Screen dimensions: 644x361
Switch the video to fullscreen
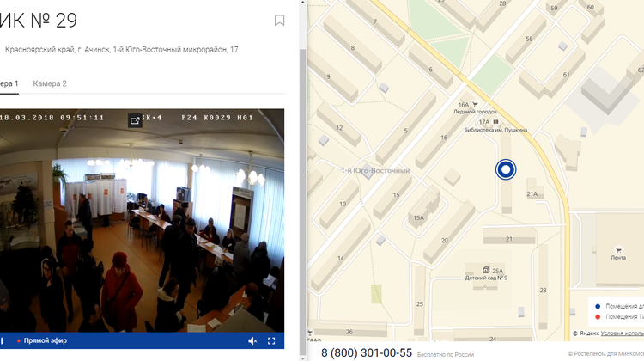coord(271,341)
